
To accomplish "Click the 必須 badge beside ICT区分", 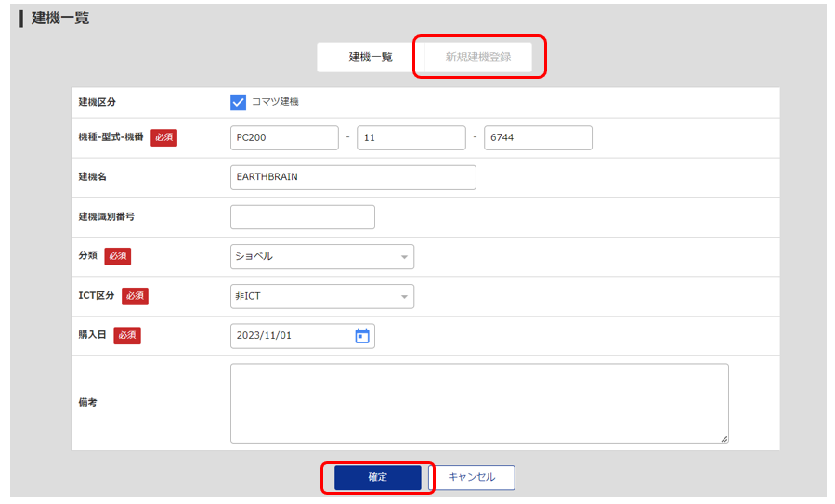I will (136, 296).
